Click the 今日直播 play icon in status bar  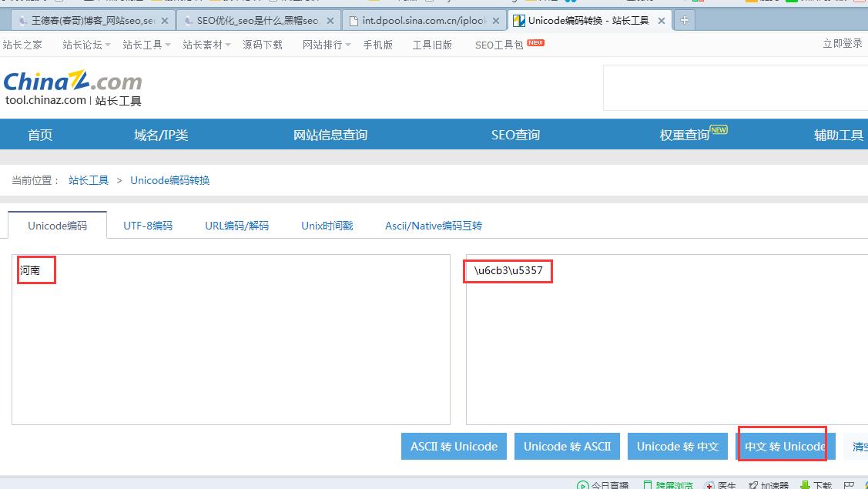click(x=583, y=484)
